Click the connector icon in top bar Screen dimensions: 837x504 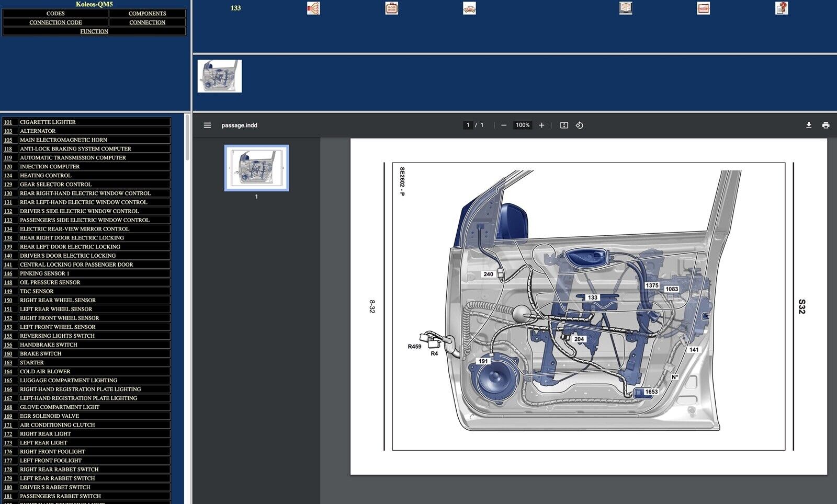[x=391, y=8]
